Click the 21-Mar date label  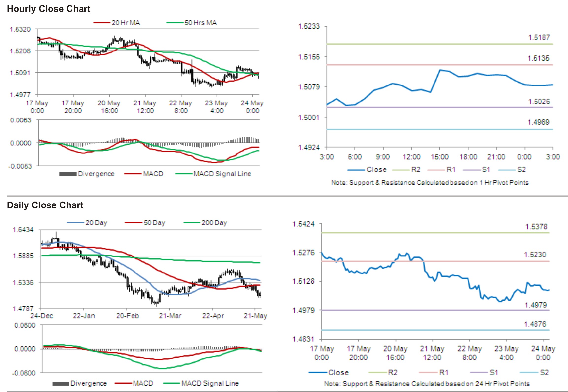pos(170,316)
